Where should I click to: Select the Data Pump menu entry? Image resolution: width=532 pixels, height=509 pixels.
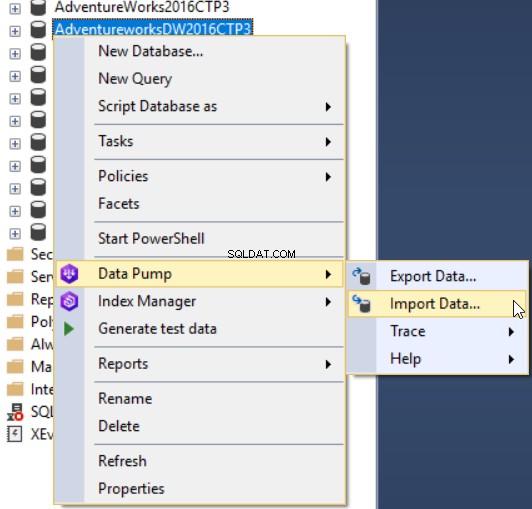coord(200,274)
